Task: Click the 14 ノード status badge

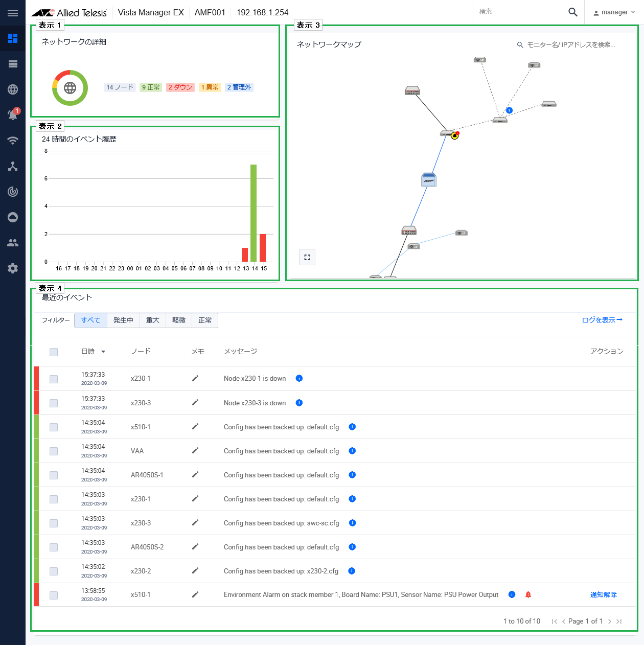Action: click(120, 87)
